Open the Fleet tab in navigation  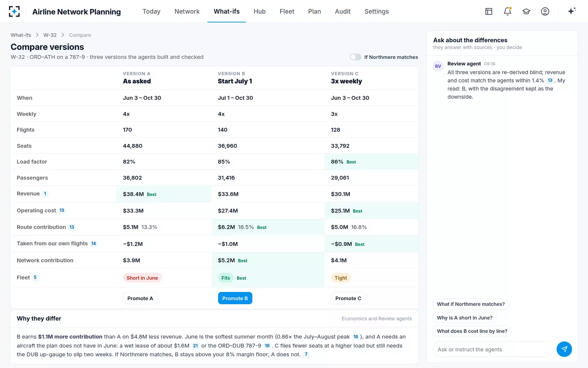[x=287, y=11]
